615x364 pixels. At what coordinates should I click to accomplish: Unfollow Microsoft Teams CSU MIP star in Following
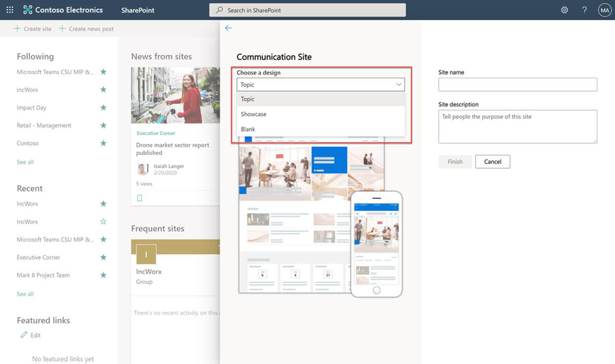point(104,72)
